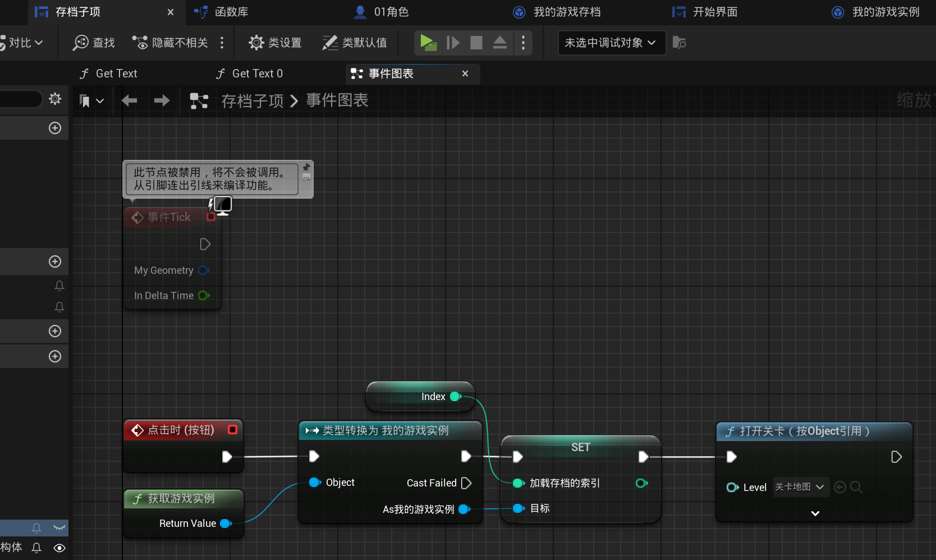The image size is (936, 560).
Task: Navigate forward with the right arrow
Action: point(162,100)
